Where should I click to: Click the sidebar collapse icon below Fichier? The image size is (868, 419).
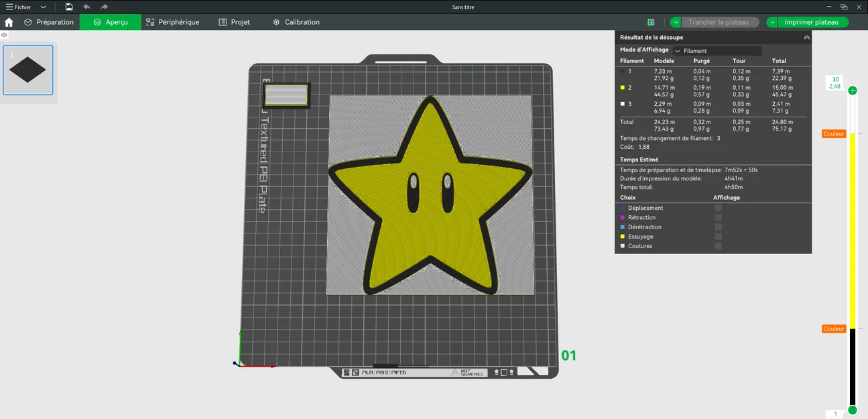pos(4,34)
